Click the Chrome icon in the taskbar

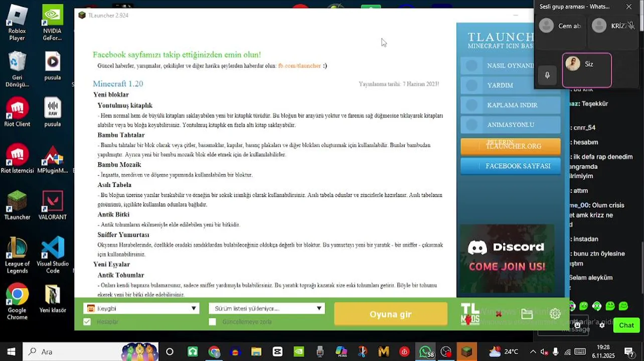point(214,351)
